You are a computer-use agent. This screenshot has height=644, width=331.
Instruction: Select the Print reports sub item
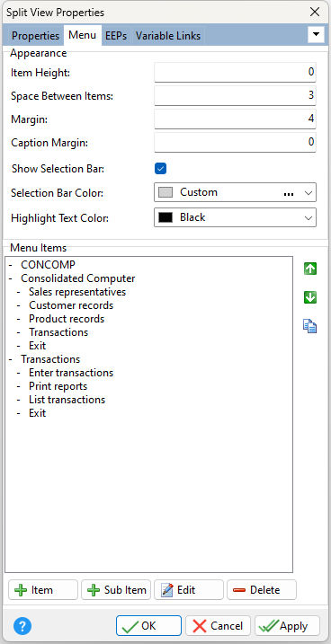(58, 386)
